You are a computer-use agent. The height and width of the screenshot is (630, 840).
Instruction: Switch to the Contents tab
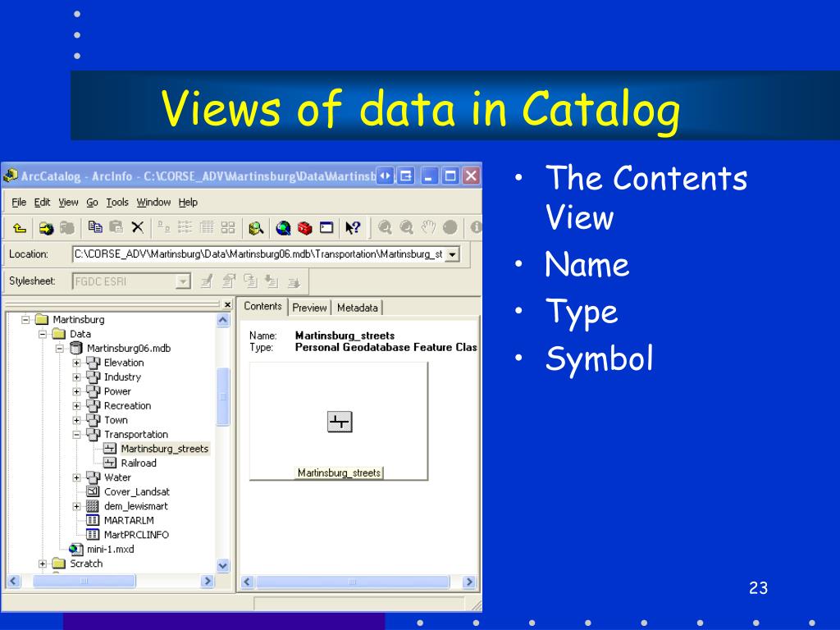(x=262, y=307)
